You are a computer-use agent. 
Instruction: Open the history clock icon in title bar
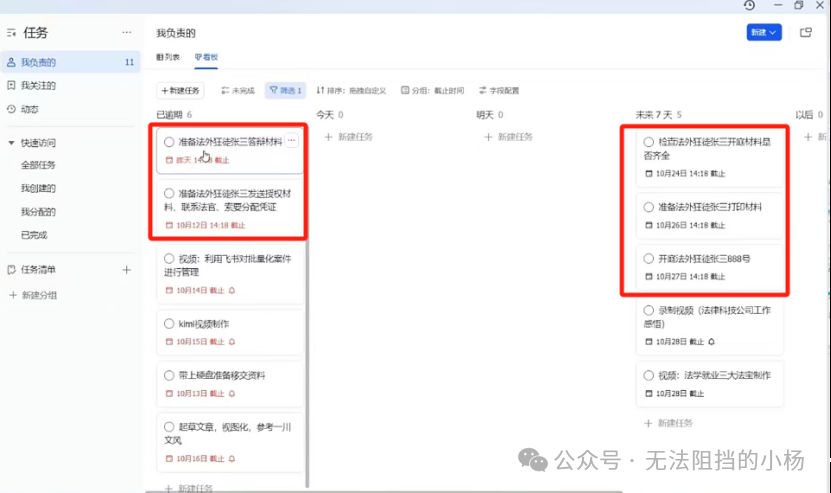[749, 5]
